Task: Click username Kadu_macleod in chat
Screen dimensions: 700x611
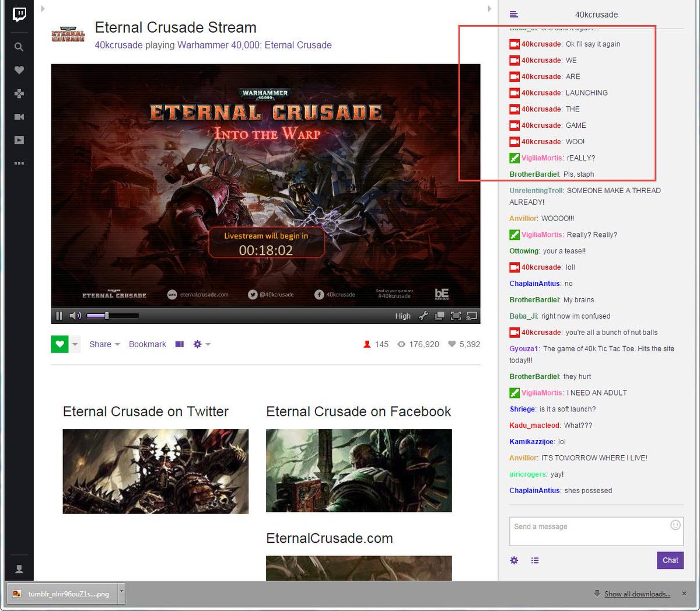Action: tap(535, 425)
